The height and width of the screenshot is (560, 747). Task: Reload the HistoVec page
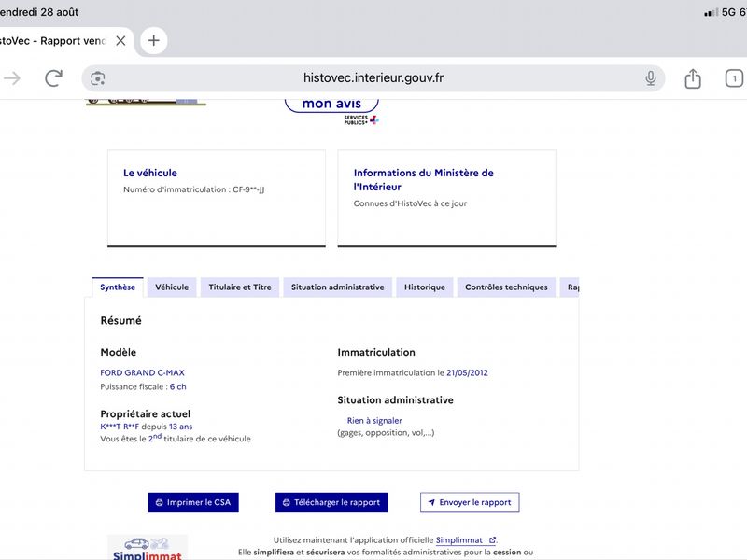tap(53, 78)
